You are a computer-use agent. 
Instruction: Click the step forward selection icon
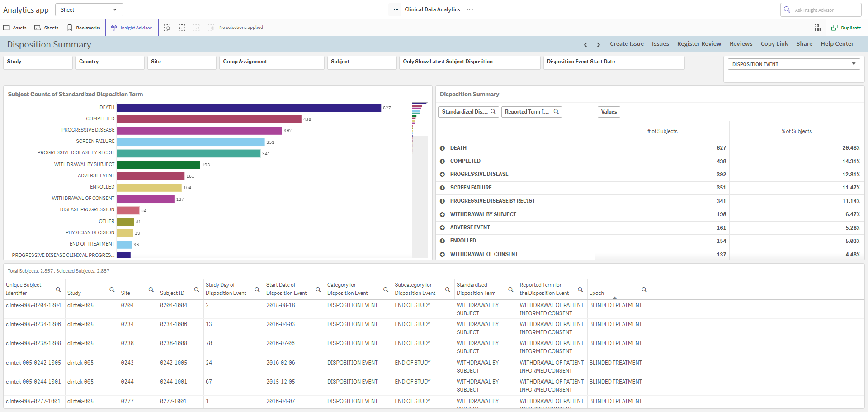coord(196,28)
